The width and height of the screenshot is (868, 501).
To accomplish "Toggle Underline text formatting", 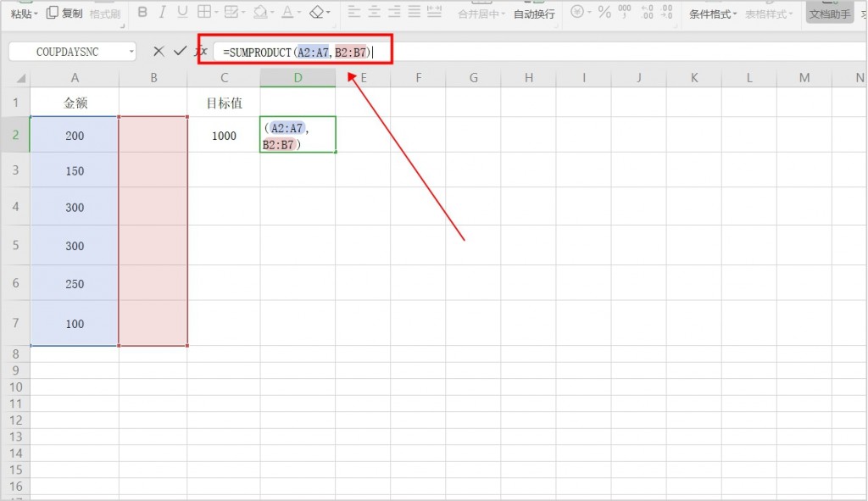I will (182, 13).
